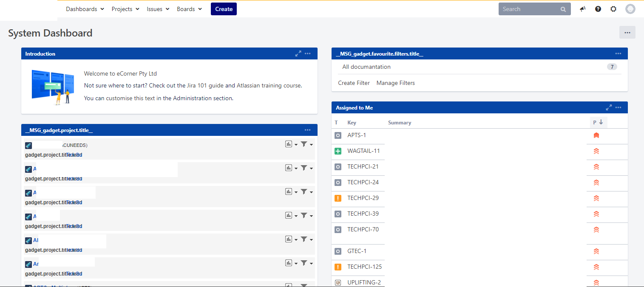Open issue TECHPCI-21
The height and width of the screenshot is (287, 644).
pos(363,166)
